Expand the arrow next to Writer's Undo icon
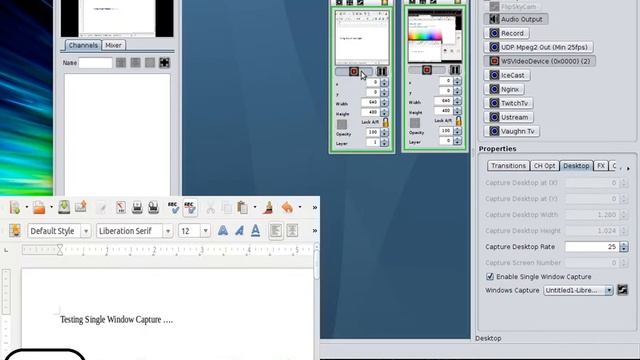Screen dimensions: 640x360 [x=300, y=207]
